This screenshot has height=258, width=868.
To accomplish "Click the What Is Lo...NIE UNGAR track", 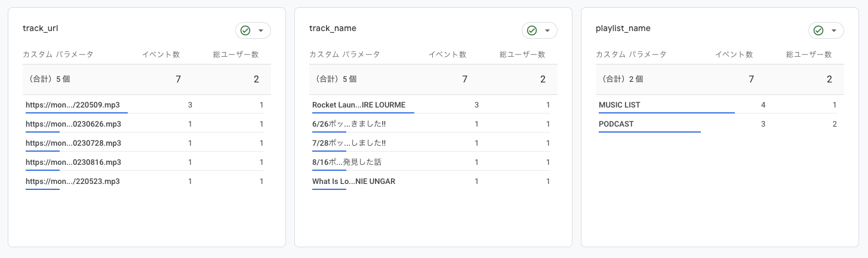I will pyautogui.click(x=353, y=182).
